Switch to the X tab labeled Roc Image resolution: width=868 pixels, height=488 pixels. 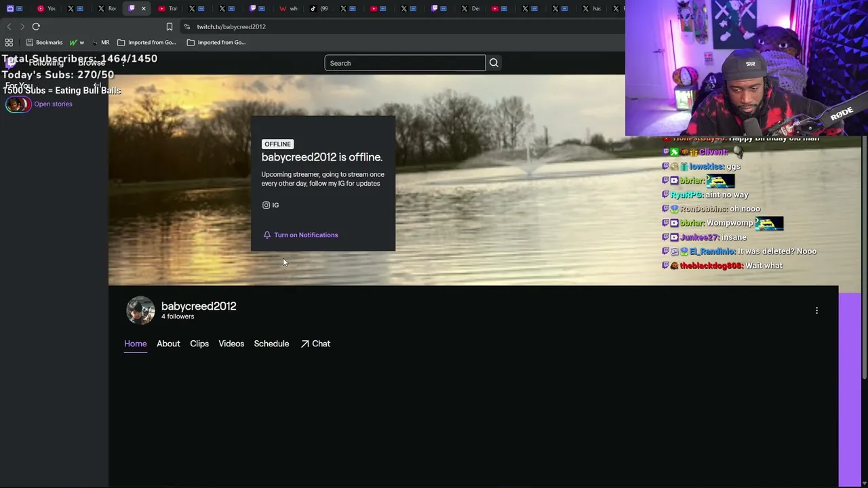[x=106, y=9]
